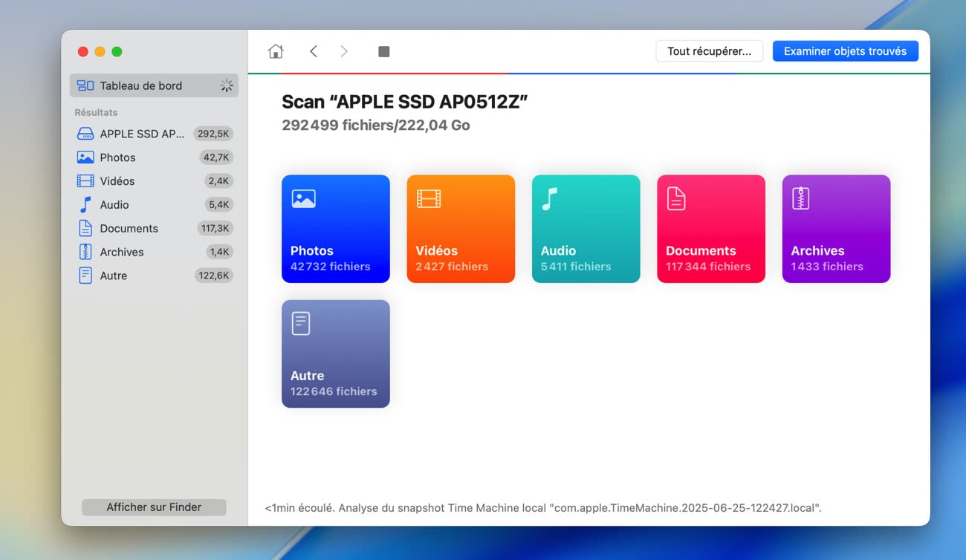Screen dimensions: 966x560
Task: Click the zip icon on Archives card
Action: point(800,198)
